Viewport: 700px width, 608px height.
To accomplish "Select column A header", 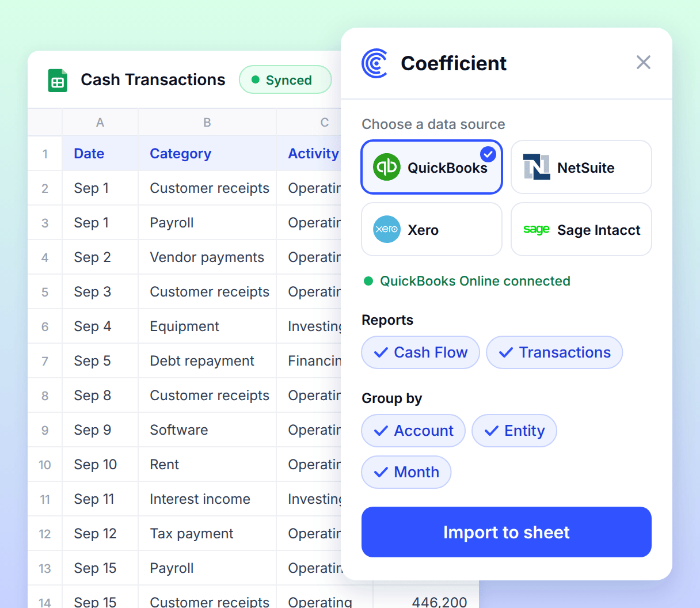I will (100, 122).
